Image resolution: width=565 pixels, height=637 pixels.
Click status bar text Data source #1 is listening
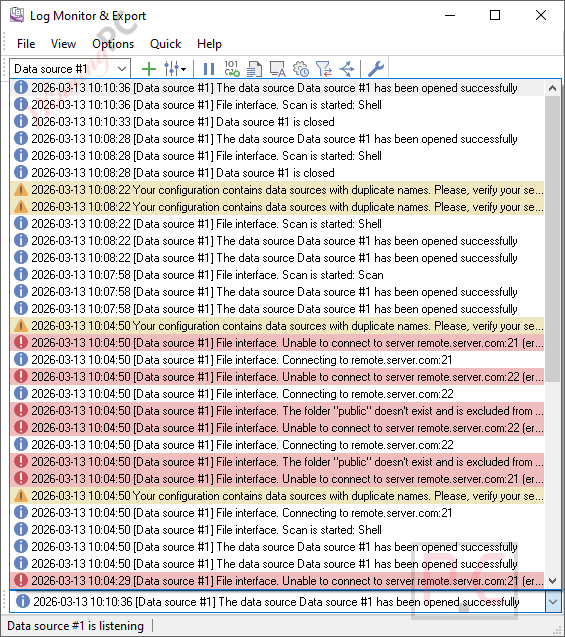[76, 626]
